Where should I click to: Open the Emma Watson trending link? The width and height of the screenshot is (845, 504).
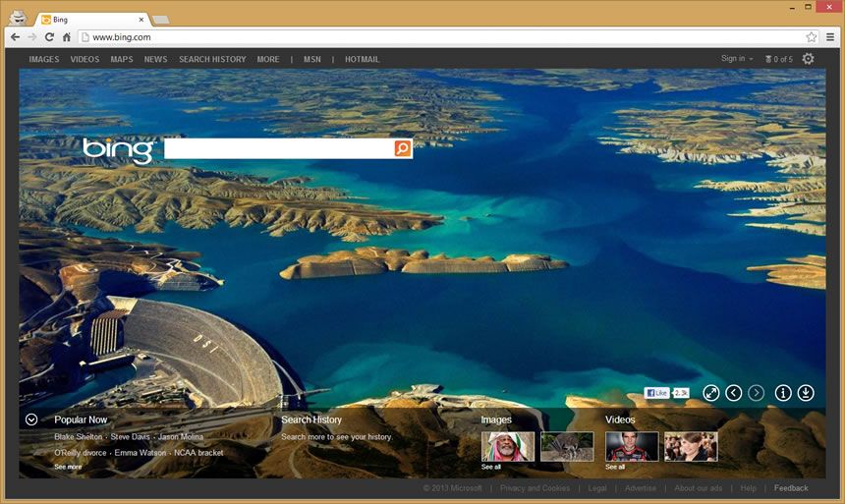point(139,453)
